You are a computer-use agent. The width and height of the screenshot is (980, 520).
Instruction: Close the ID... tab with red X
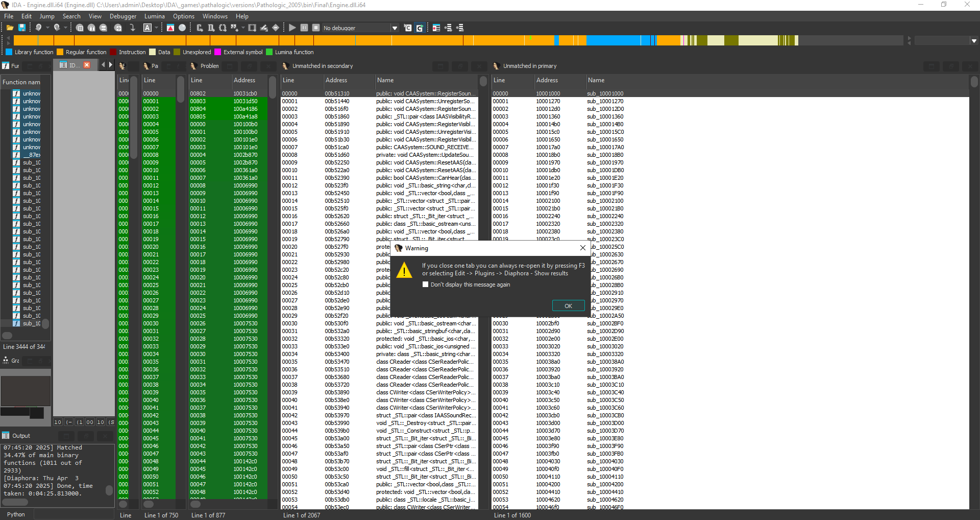87,65
